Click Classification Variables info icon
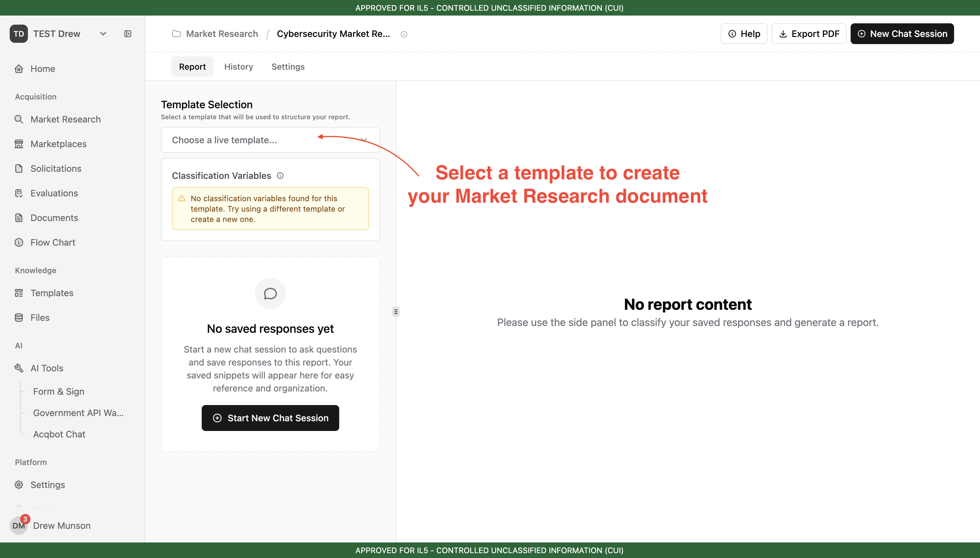The width and height of the screenshot is (980, 558). point(280,176)
